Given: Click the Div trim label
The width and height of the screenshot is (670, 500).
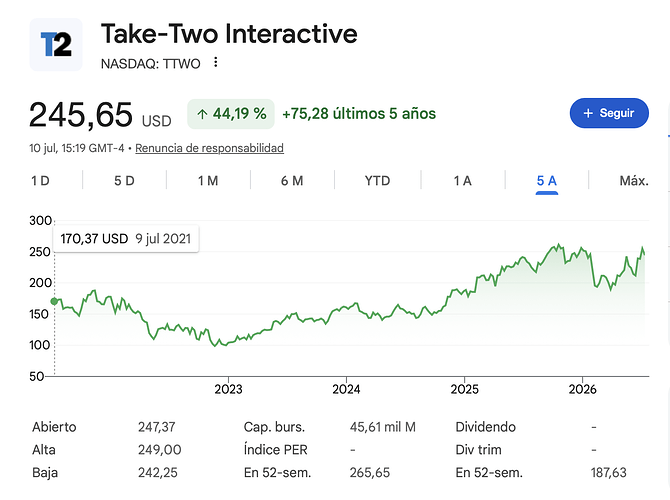Looking at the screenshot, I should (x=479, y=450).
